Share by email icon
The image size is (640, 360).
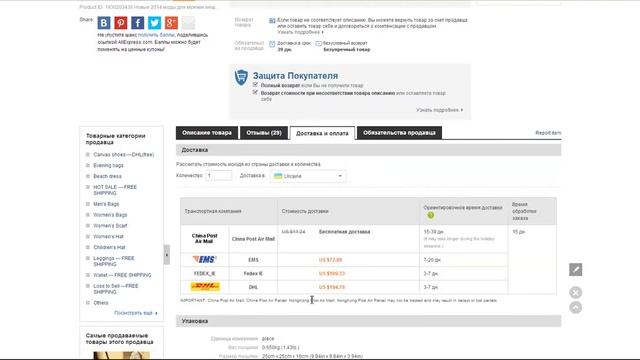[x=188, y=23]
